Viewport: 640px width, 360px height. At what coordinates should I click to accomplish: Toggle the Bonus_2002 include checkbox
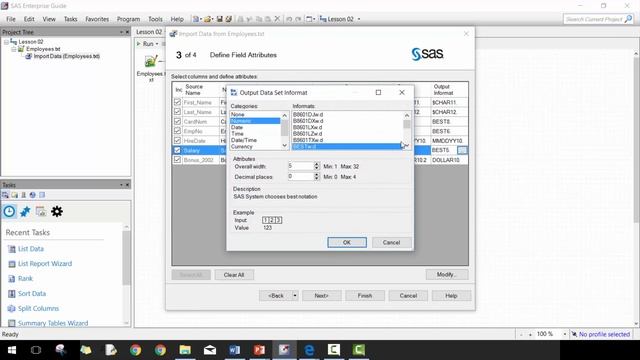point(177,160)
